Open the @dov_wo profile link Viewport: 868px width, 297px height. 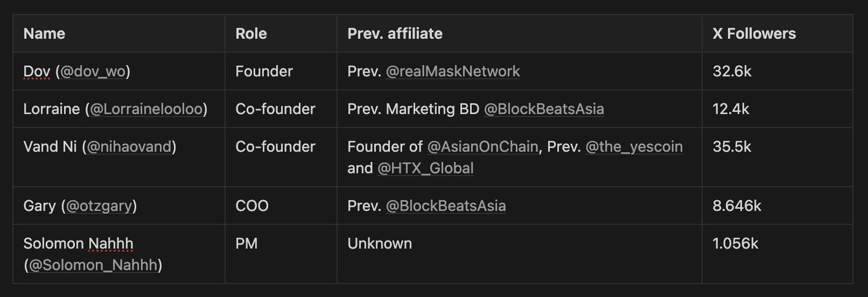point(93,72)
